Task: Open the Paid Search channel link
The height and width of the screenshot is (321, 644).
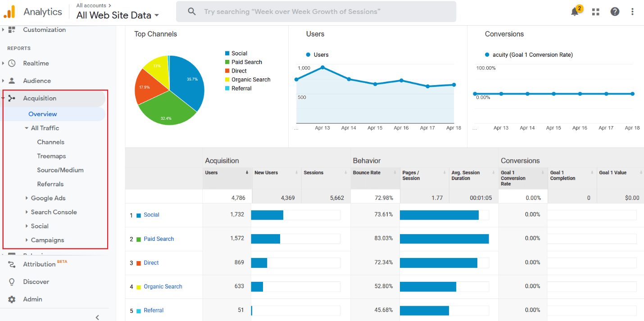Action: click(x=159, y=239)
